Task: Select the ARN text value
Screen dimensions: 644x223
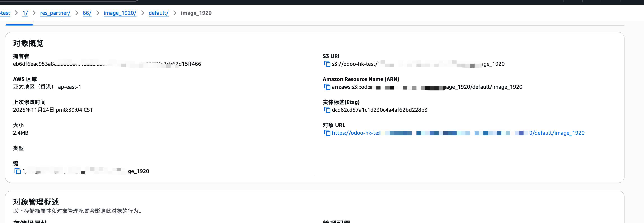Action: tap(427, 87)
